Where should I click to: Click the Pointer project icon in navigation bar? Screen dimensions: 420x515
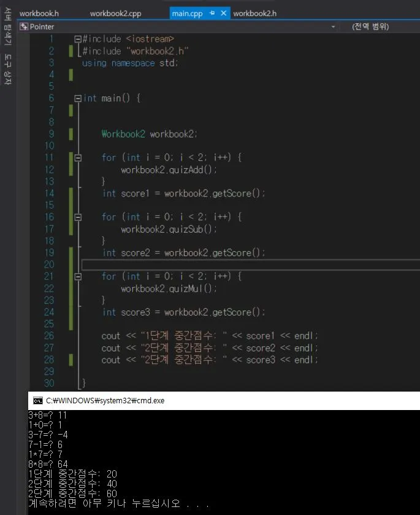pyautogui.click(x=24, y=26)
